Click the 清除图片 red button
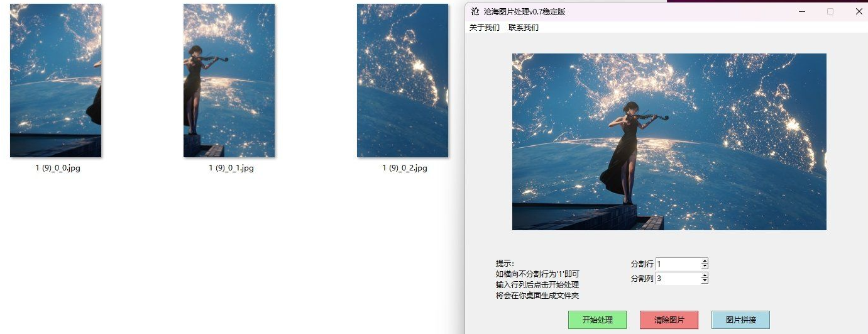Viewport: 868px width, 334px height. click(x=669, y=320)
